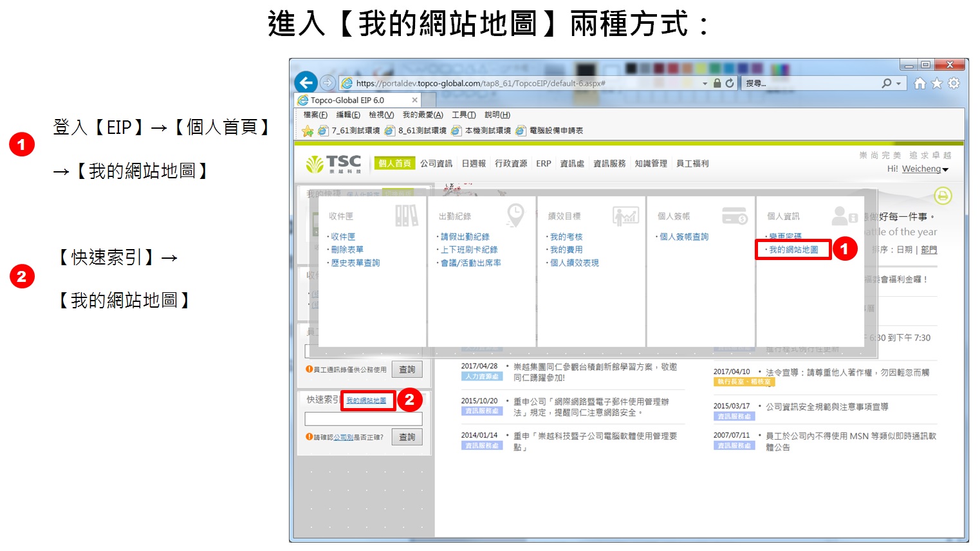Open the 工具(T) menu

(463, 115)
